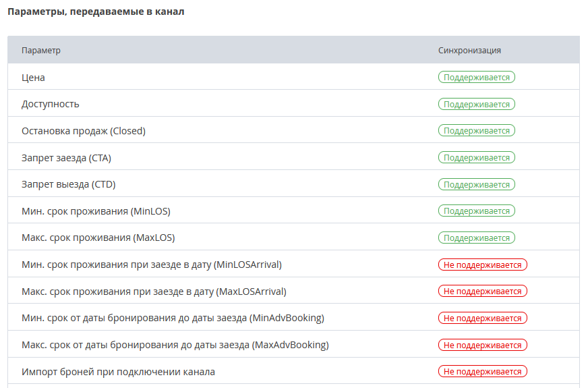This screenshot has width=588, height=388.
Task: Click Не поддерживается badge for MaxLOSArrival
Action: 483,292
